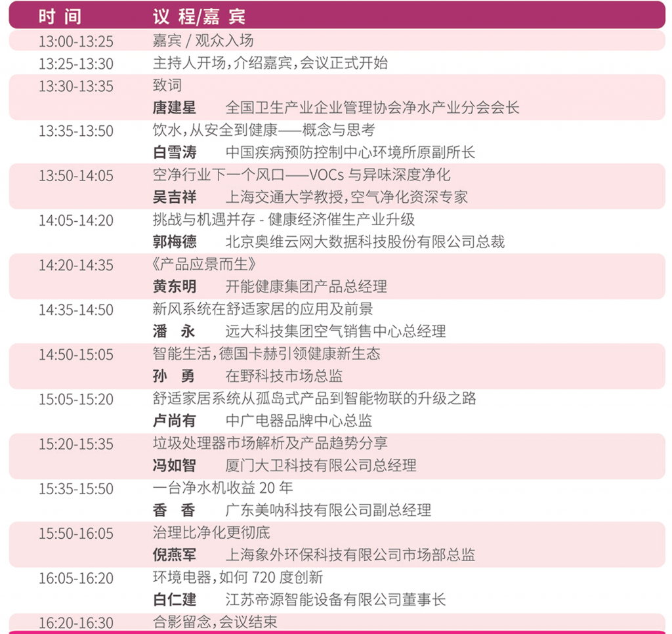Click speaker name 吴吉祥
This screenshot has height=634, width=672.
pos(175,197)
